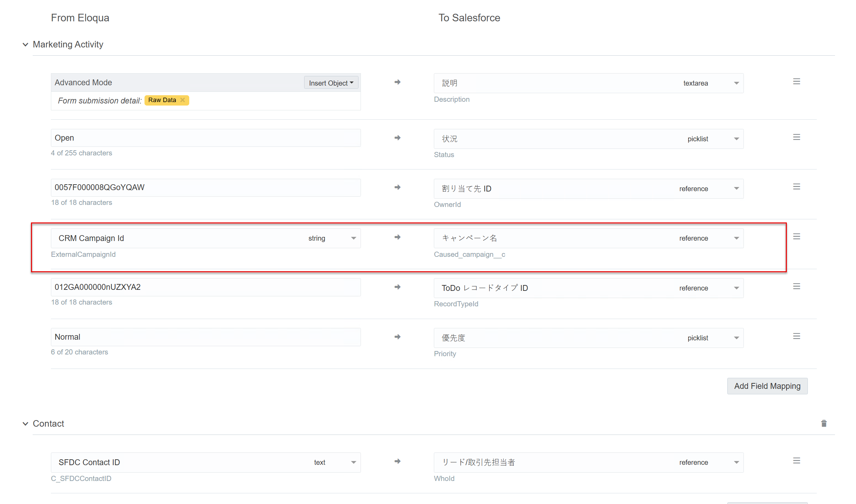The width and height of the screenshot is (856, 504).
Task: Open the reference dropdown for 割り当て先 ID
Action: [736, 188]
